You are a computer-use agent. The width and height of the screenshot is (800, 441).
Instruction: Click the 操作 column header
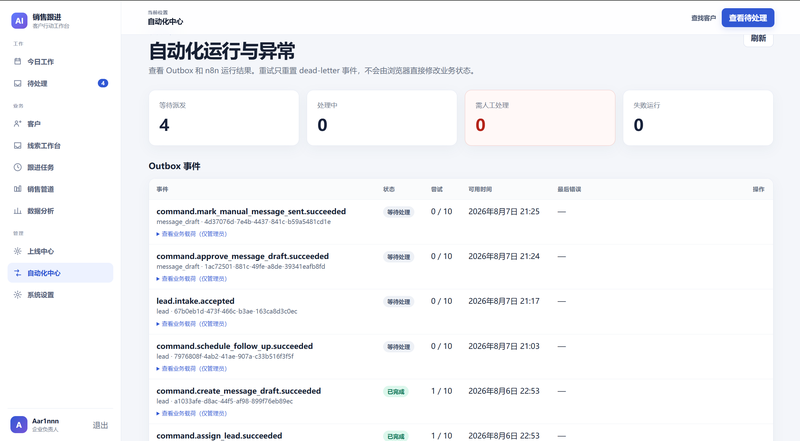(x=759, y=189)
